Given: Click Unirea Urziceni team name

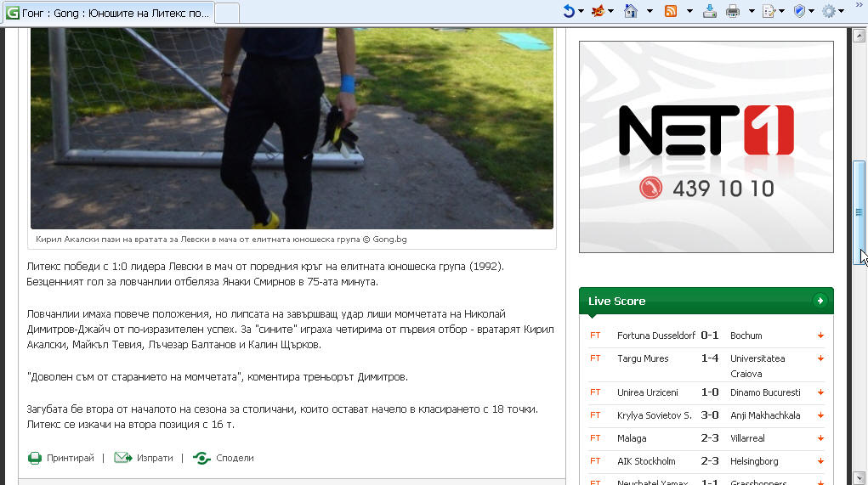Looking at the screenshot, I should [648, 392].
